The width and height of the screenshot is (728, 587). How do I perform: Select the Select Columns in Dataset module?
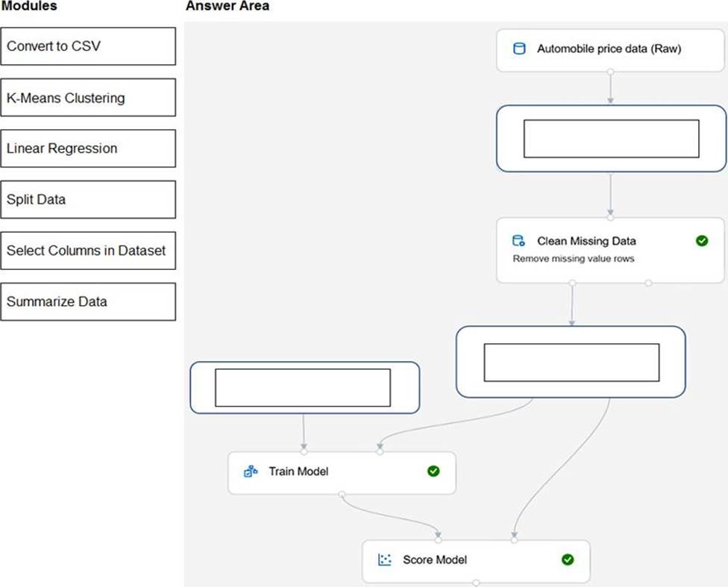point(88,251)
